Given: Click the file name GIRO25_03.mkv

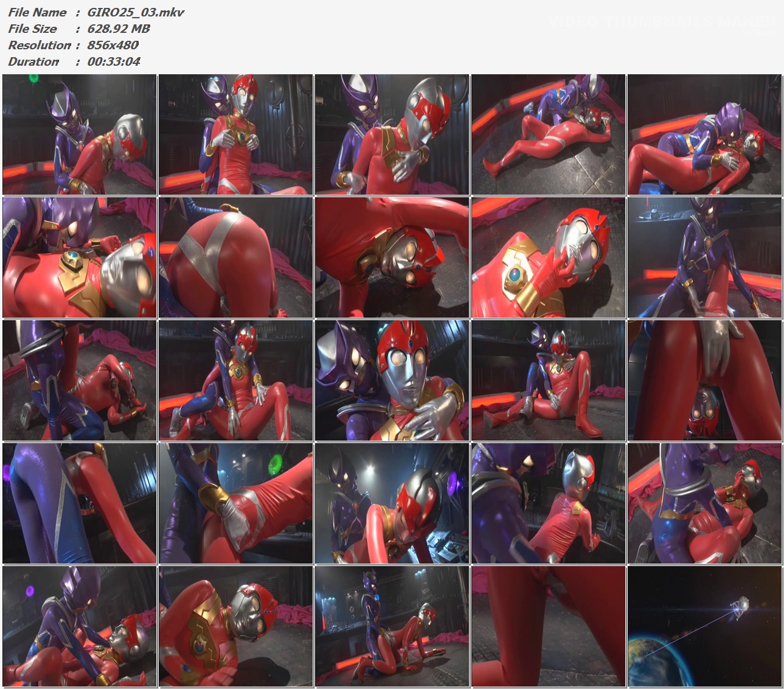Looking at the screenshot, I should [136, 12].
